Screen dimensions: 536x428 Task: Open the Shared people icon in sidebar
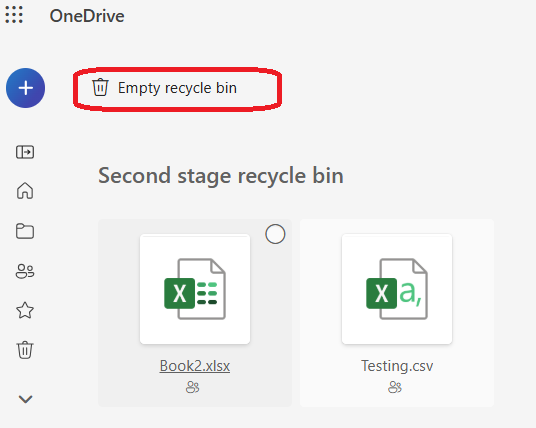point(25,271)
